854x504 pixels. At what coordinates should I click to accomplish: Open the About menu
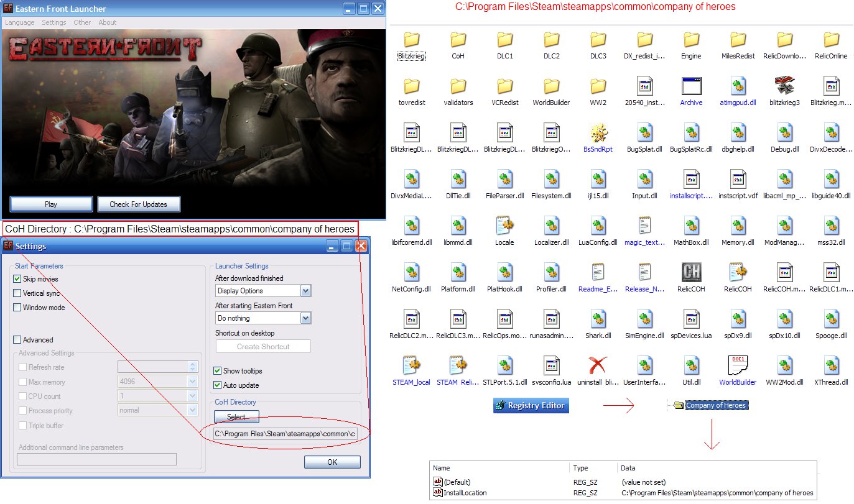tap(108, 22)
